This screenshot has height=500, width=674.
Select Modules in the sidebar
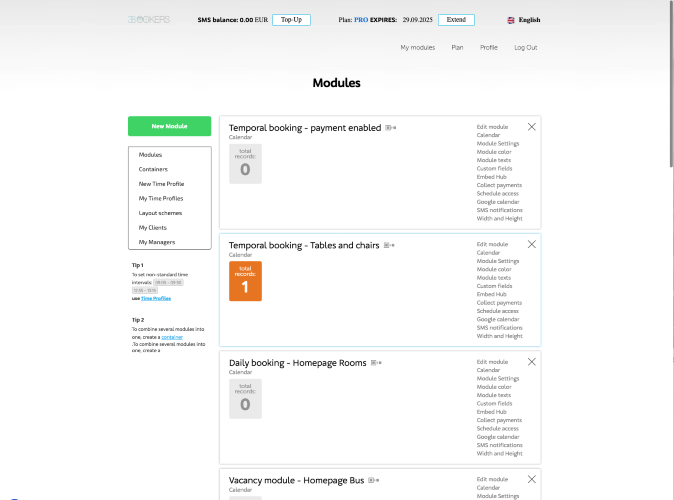click(150, 155)
